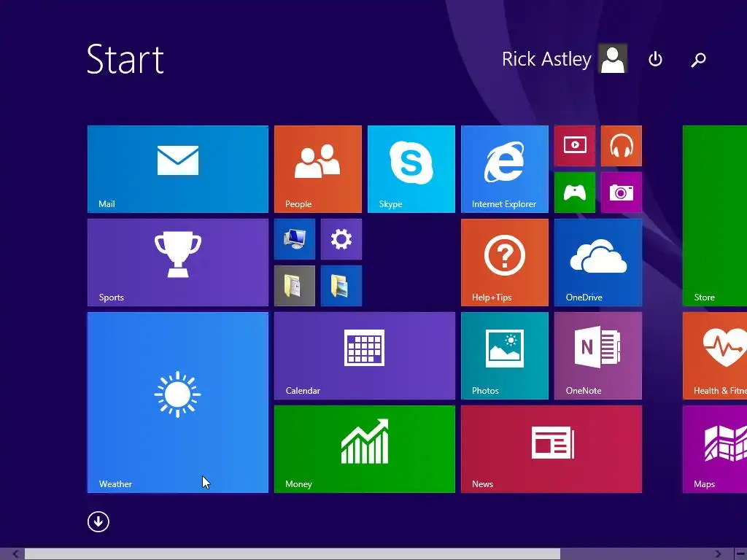The image size is (747, 560).
Task: Open the Help+Tips tile
Action: 505,262
